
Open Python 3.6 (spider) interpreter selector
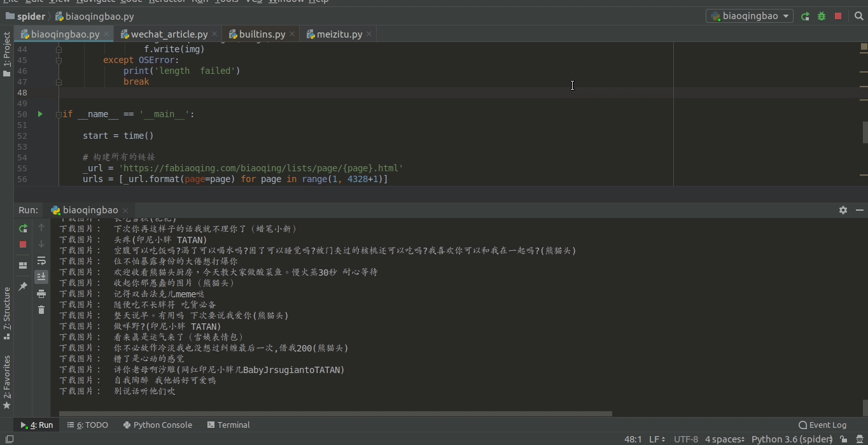[x=792, y=439]
